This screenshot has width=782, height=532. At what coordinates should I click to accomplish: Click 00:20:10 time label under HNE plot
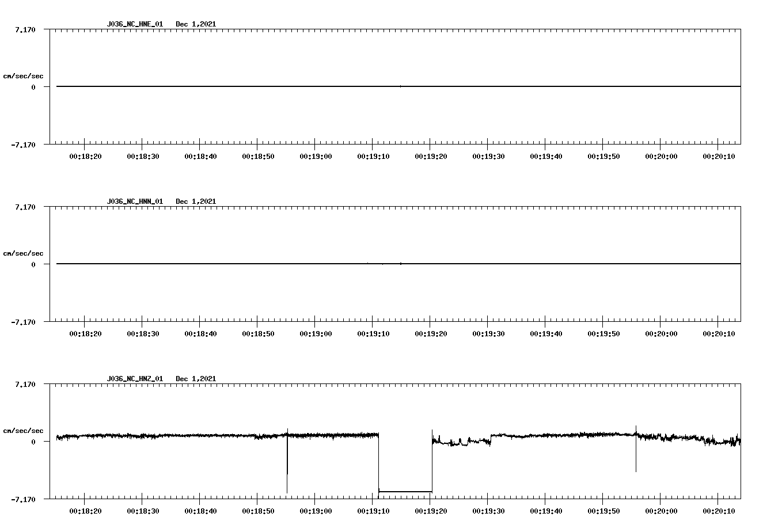click(719, 157)
